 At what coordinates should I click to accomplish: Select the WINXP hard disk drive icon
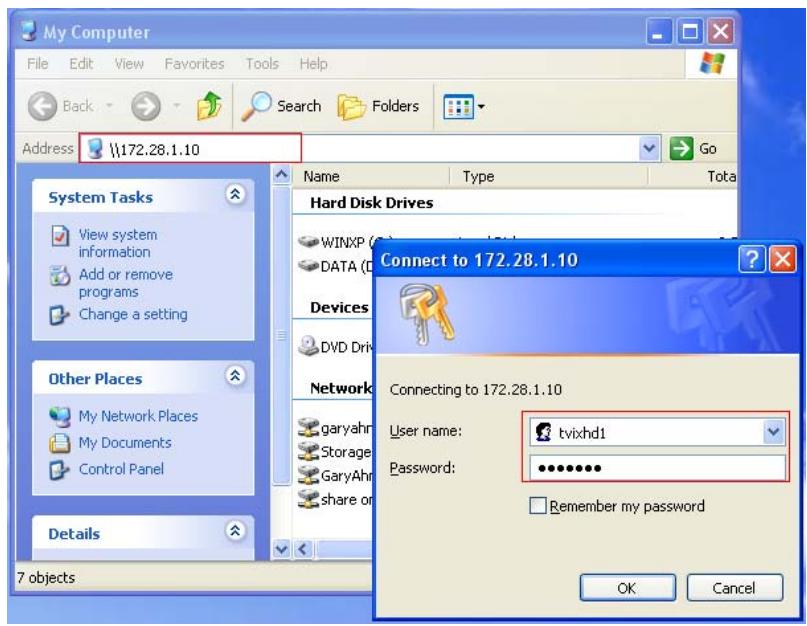pyautogui.click(x=308, y=241)
